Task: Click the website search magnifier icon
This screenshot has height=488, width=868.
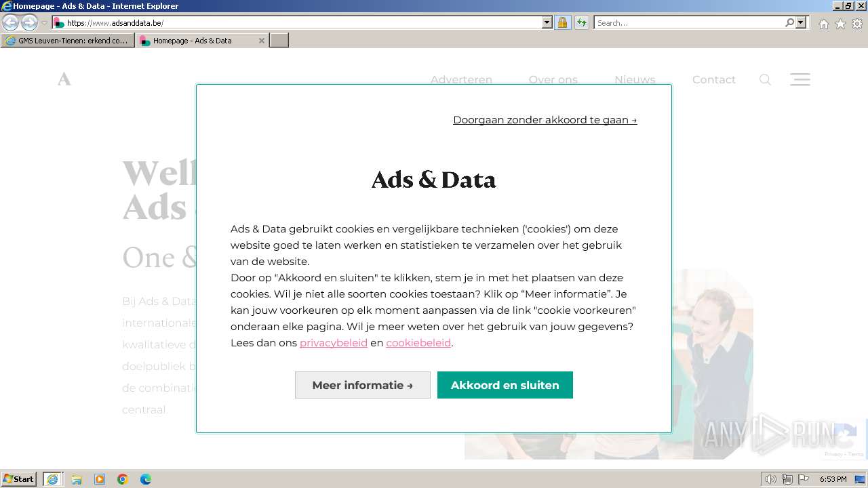Action: (765, 80)
